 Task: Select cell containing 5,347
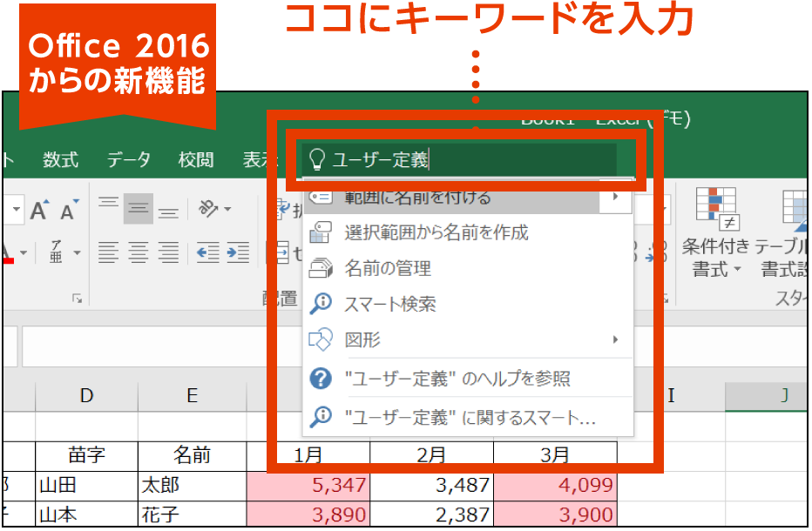tap(308, 486)
